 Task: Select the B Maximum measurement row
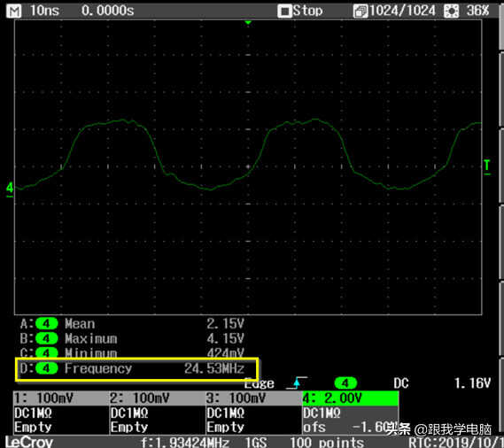tap(133, 338)
